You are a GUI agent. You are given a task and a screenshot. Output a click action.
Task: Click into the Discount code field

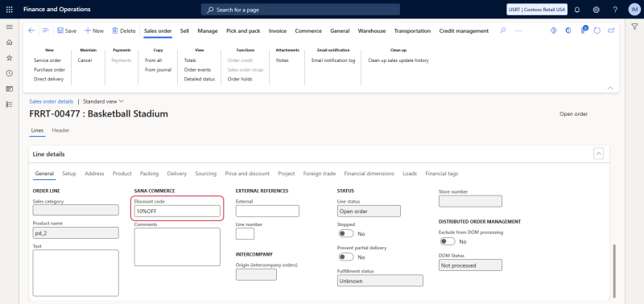[177, 212]
